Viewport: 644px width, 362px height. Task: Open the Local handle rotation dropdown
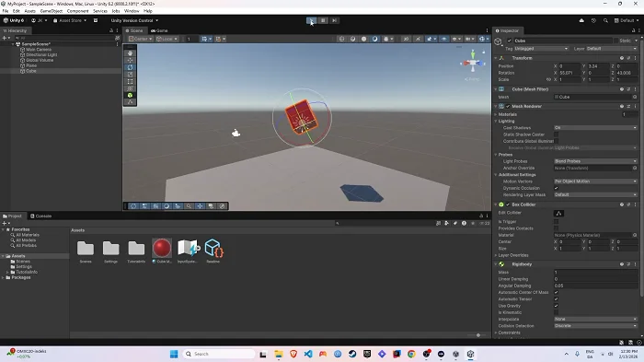coord(167,39)
